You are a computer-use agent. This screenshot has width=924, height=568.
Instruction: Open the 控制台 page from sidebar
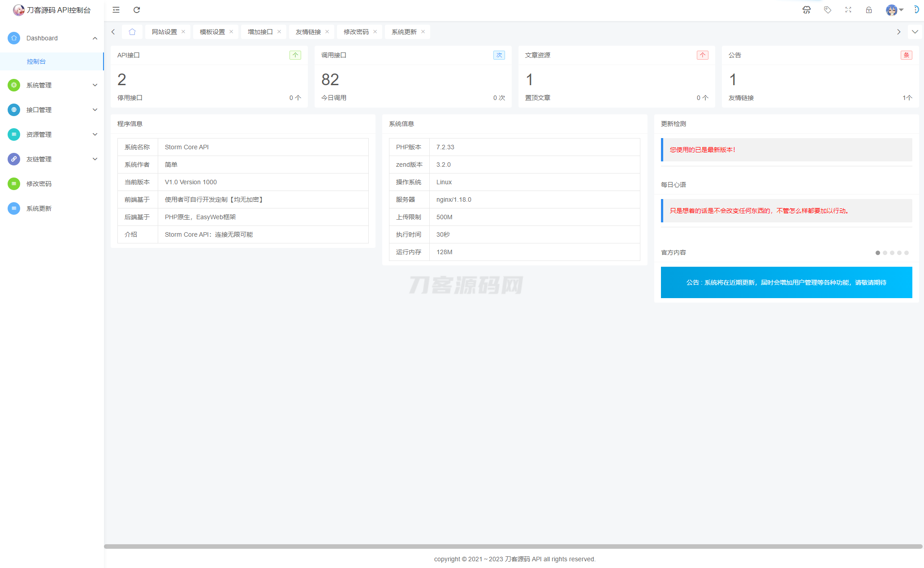[x=36, y=61]
